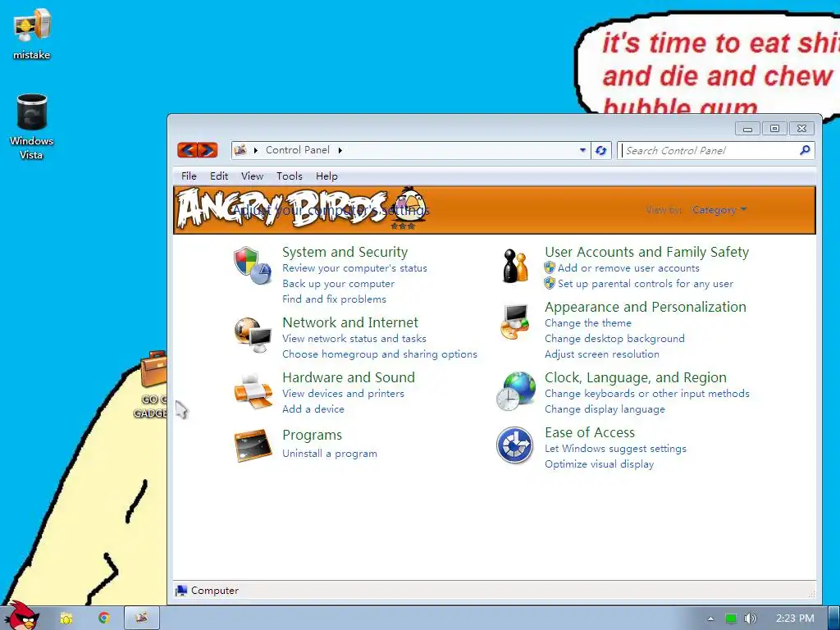The height and width of the screenshot is (630, 840).
Task: Click 'Change the theme' link
Action: point(587,323)
